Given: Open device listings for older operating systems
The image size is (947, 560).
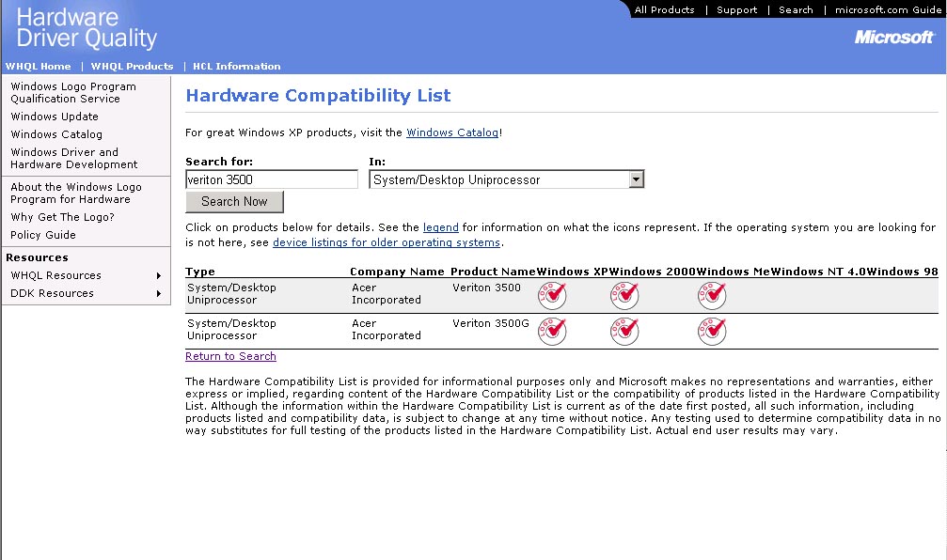Looking at the screenshot, I should coord(386,242).
